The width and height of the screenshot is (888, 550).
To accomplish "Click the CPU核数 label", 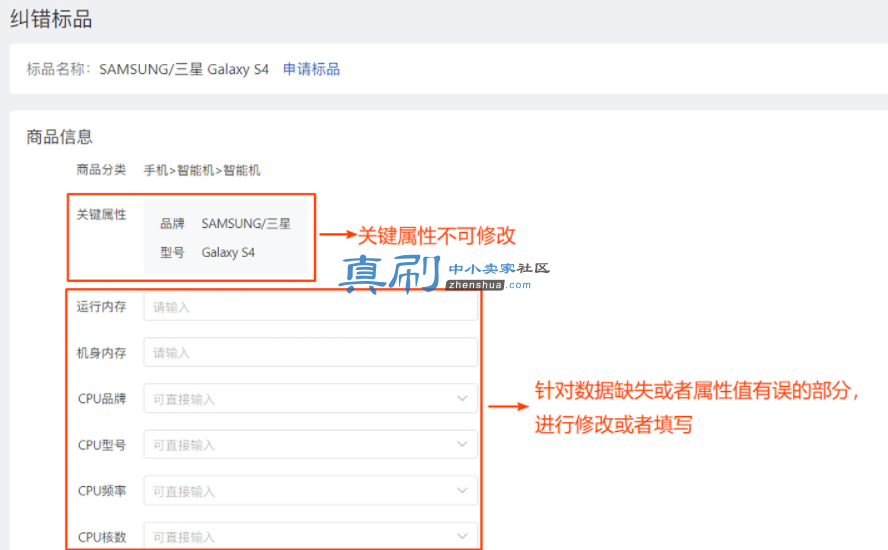I will coord(102,537).
